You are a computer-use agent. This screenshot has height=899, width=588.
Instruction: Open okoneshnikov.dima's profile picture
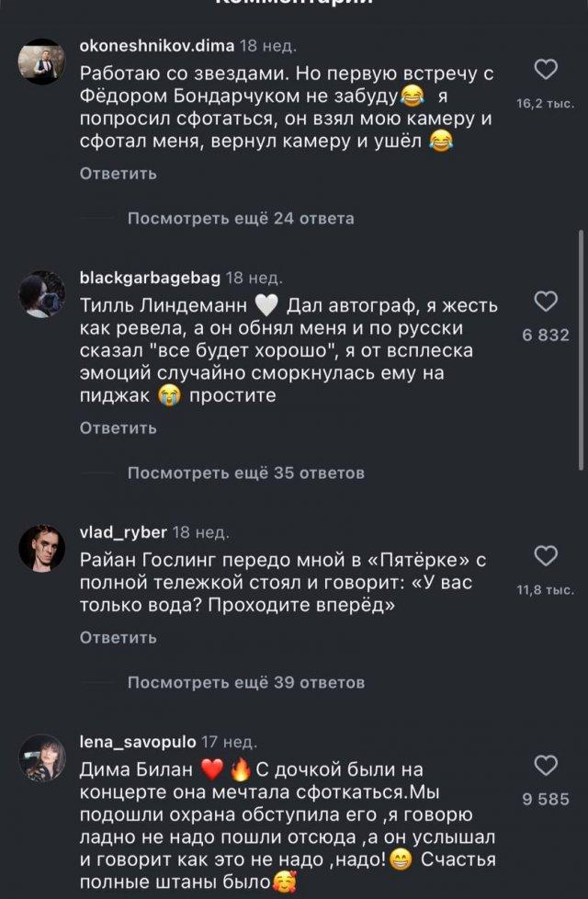pos(41,62)
